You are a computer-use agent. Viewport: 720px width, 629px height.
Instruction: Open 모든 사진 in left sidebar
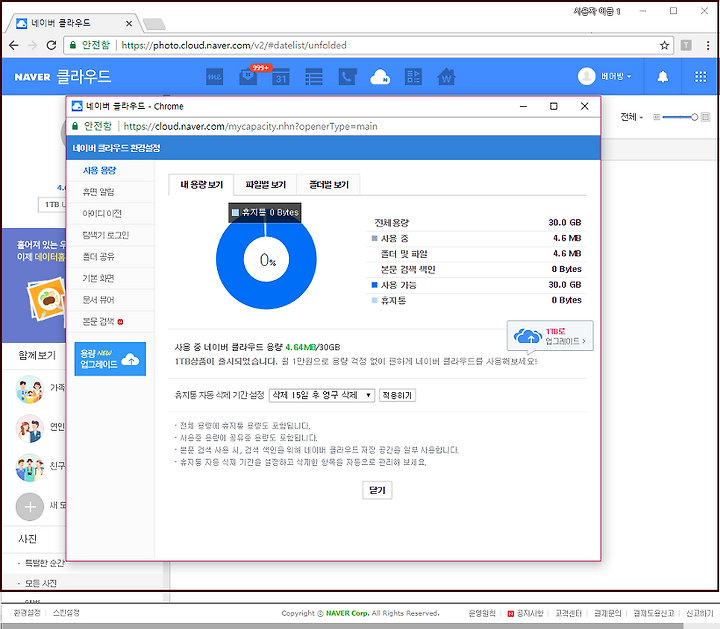click(x=40, y=583)
